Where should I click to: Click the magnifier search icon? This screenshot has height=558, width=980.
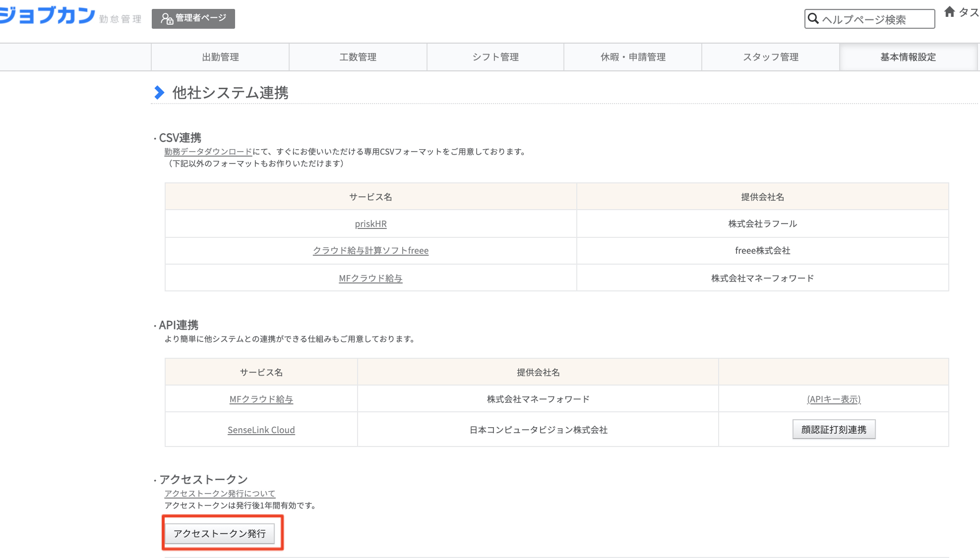coord(813,19)
